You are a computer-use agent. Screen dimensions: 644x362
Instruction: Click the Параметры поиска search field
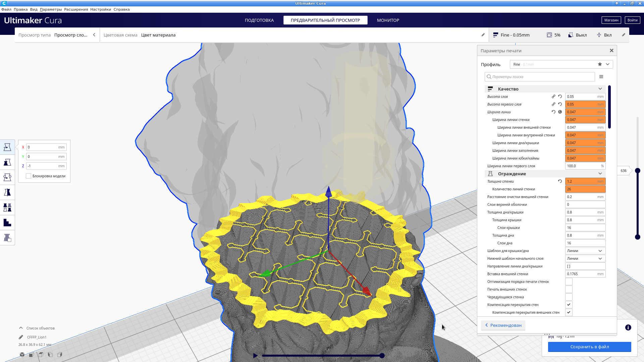[x=540, y=77]
